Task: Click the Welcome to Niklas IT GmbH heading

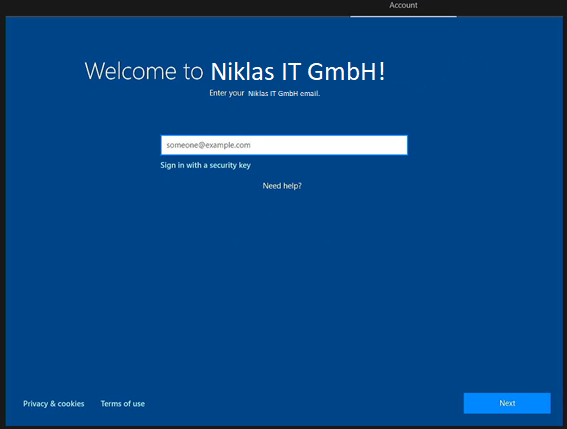Action: (235, 71)
